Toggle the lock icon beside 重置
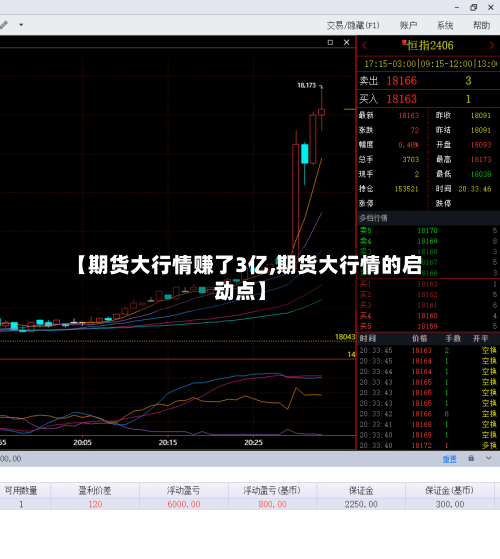Screen dimensions: 500x559 click(471, 458)
